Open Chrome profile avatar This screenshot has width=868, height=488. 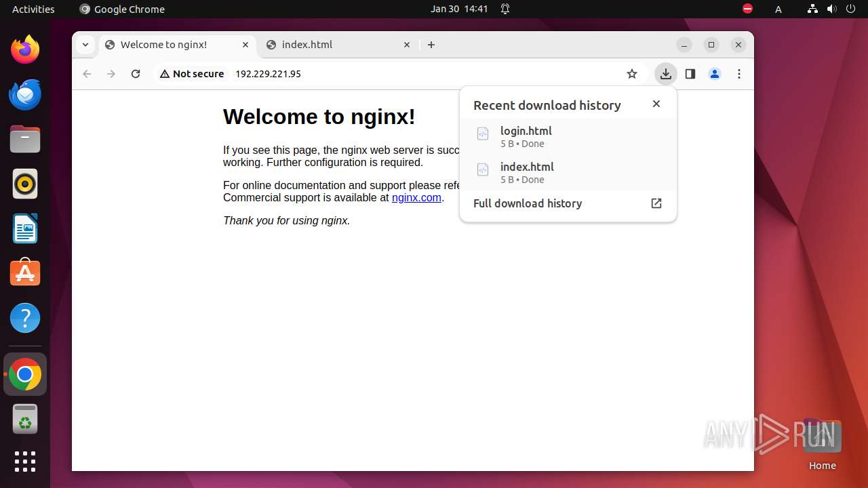(715, 74)
